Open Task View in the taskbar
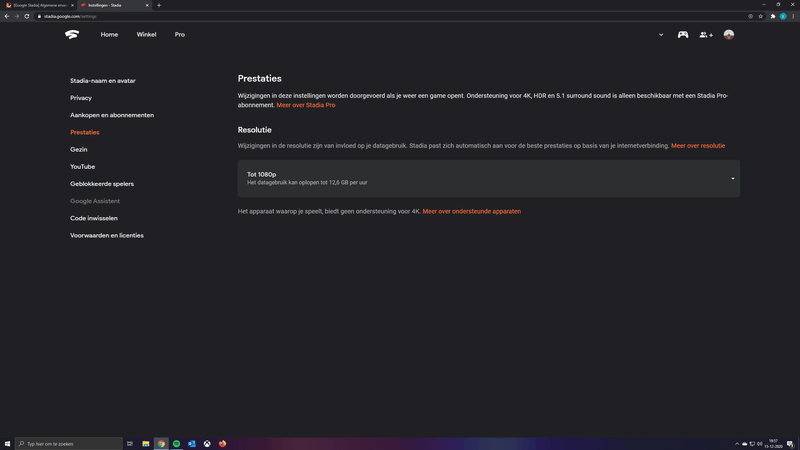The height and width of the screenshot is (450, 800). point(130,444)
